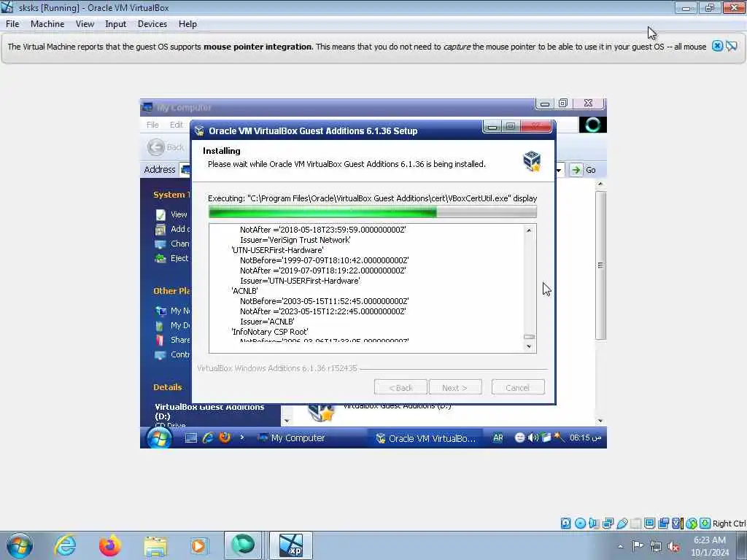Click the 'UTN-USERFirst-Hardware' log entry

coord(277,250)
